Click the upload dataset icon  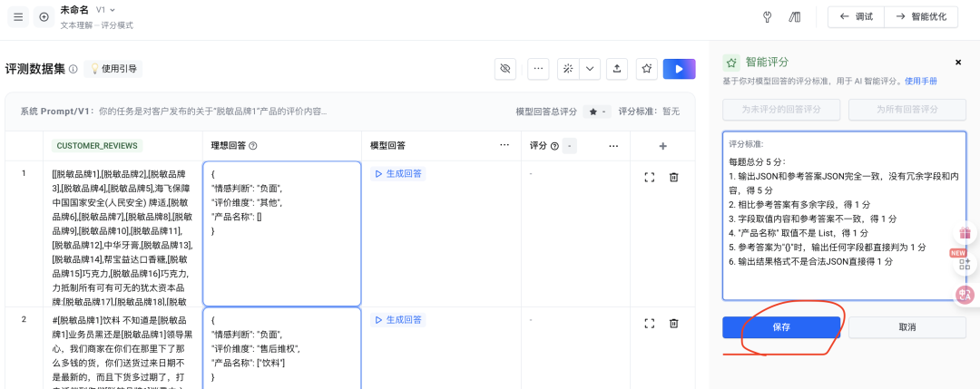[617, 69]
